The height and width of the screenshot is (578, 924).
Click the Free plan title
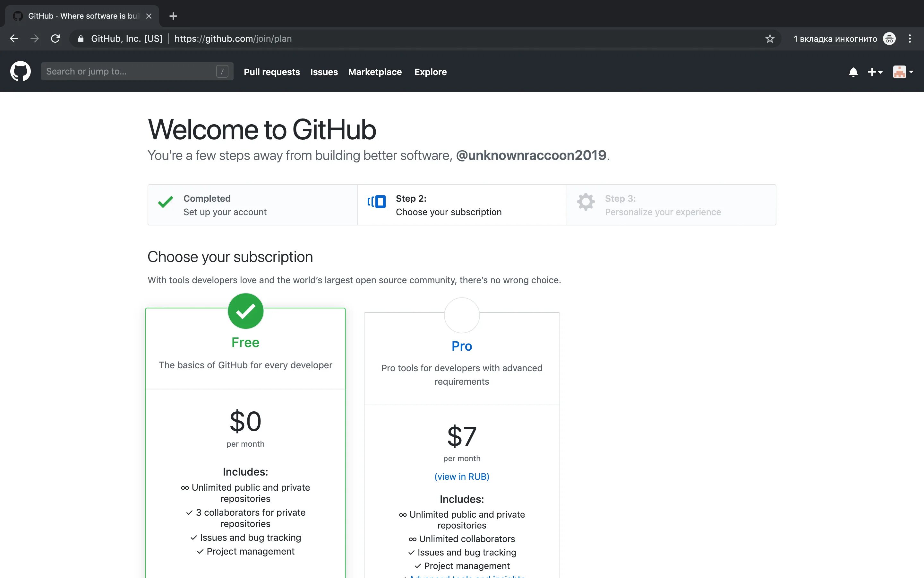245,342
